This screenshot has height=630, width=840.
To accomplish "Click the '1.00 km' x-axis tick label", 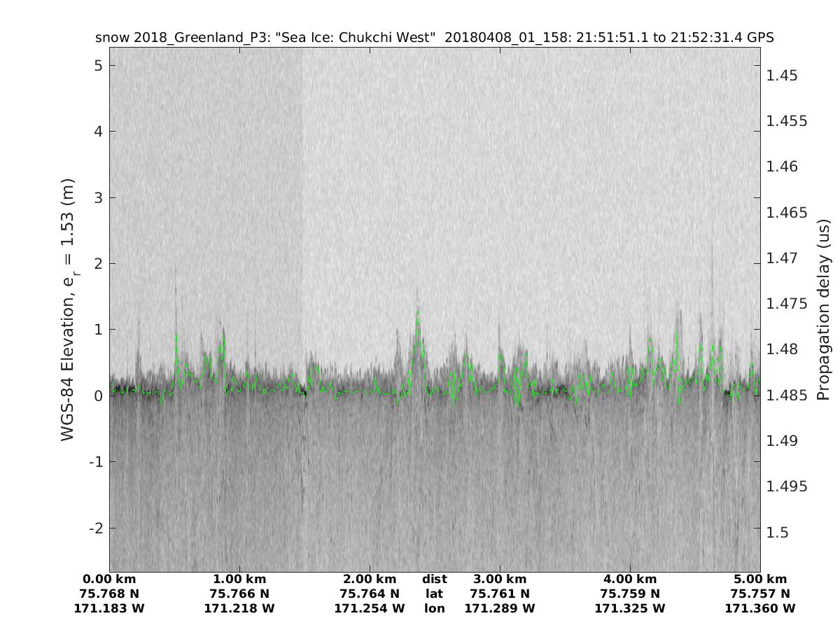I will (239, 579).
